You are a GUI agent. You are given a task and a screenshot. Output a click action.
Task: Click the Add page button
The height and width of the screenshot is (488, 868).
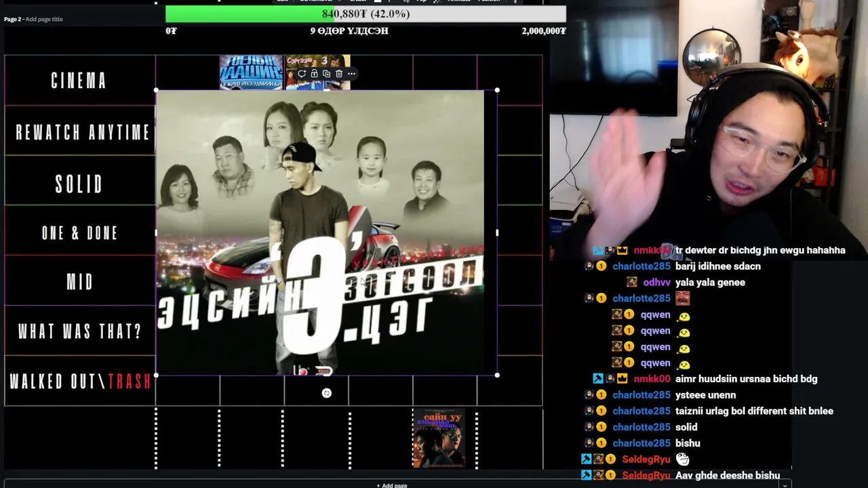pos(392,485)
